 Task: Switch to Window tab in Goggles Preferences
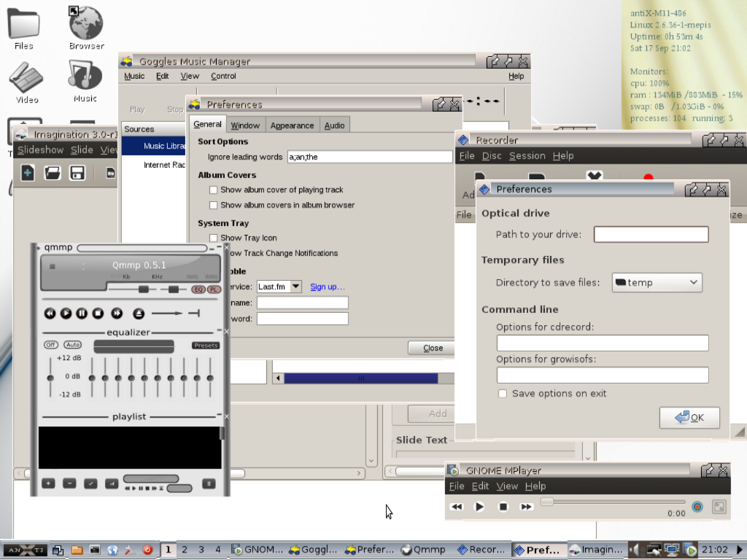(x=245, y=125)
